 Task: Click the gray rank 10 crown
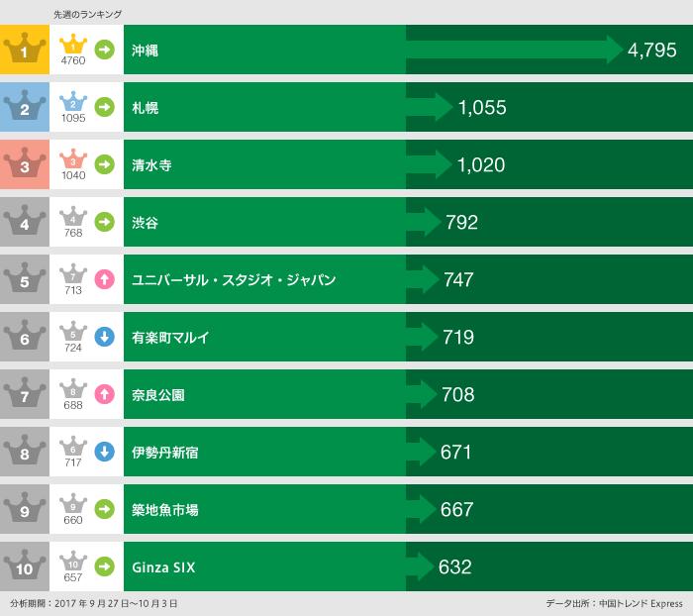(x=24, y=566)
